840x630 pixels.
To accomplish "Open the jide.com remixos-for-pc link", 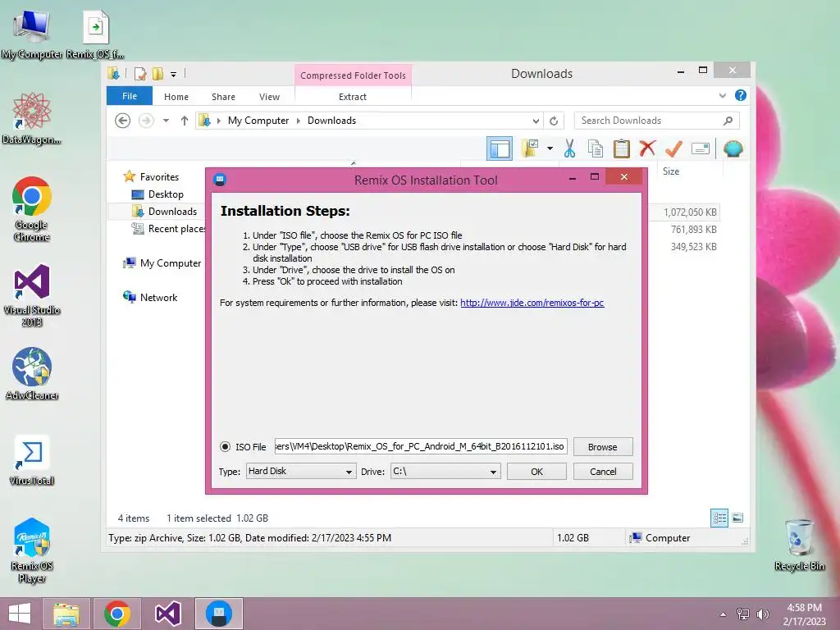I will [532, 303].
